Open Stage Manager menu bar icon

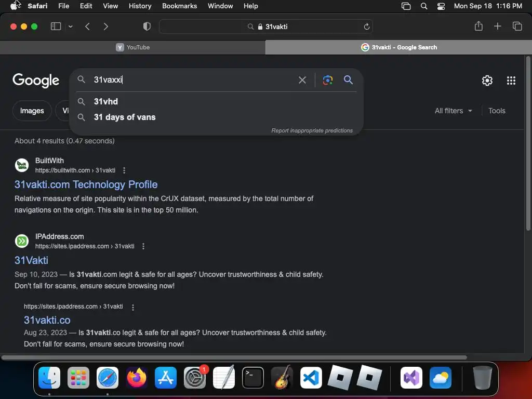(406, 6)
